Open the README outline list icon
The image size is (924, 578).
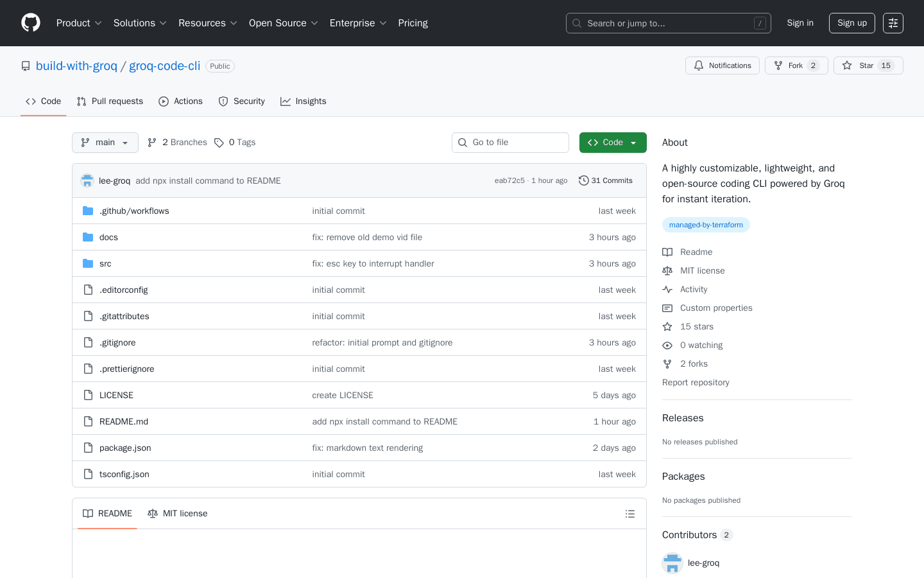click(630, 514)
